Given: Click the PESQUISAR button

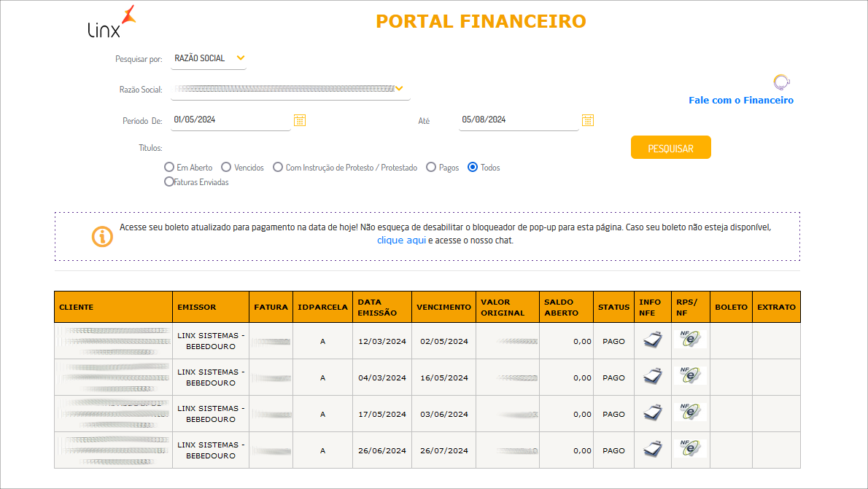Looking at the screenshot, I should [670, 148].
